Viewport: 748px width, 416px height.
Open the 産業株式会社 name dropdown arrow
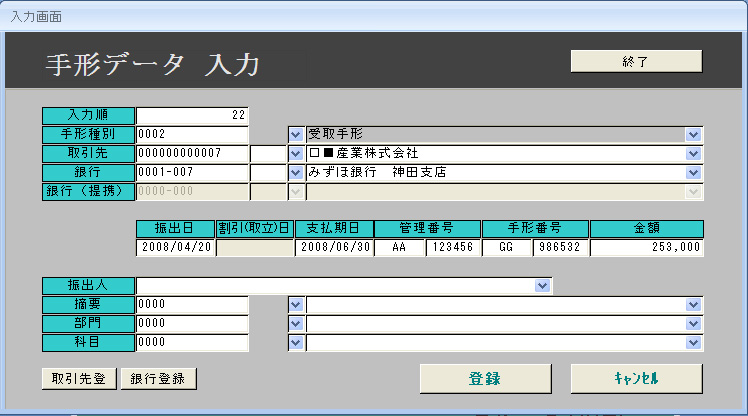click(x=693, y=153)
